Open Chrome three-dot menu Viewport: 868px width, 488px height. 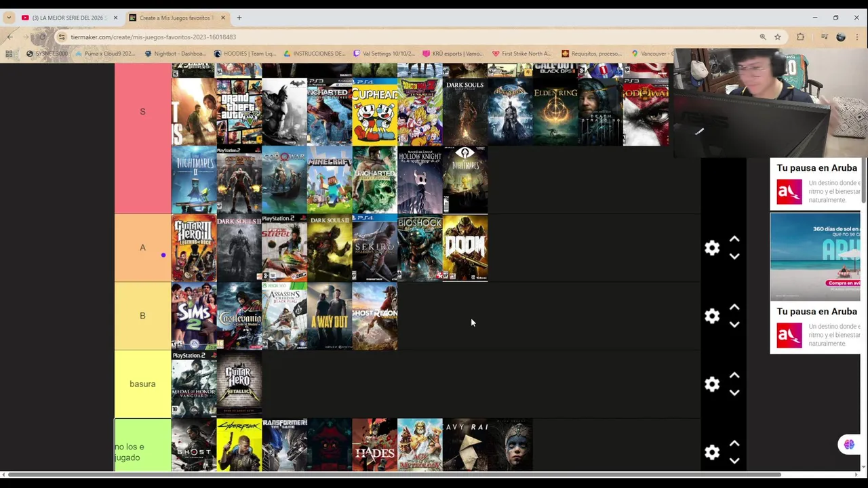858,37
